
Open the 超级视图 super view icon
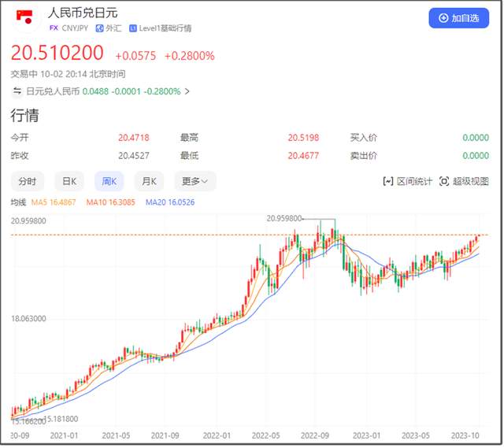445,181
